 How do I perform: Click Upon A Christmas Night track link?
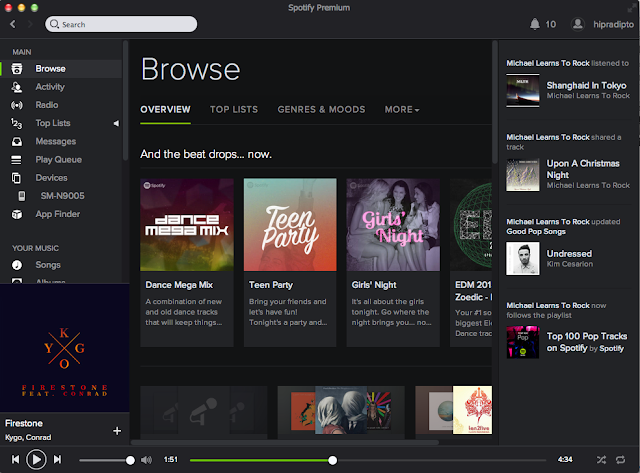point(583,169)
